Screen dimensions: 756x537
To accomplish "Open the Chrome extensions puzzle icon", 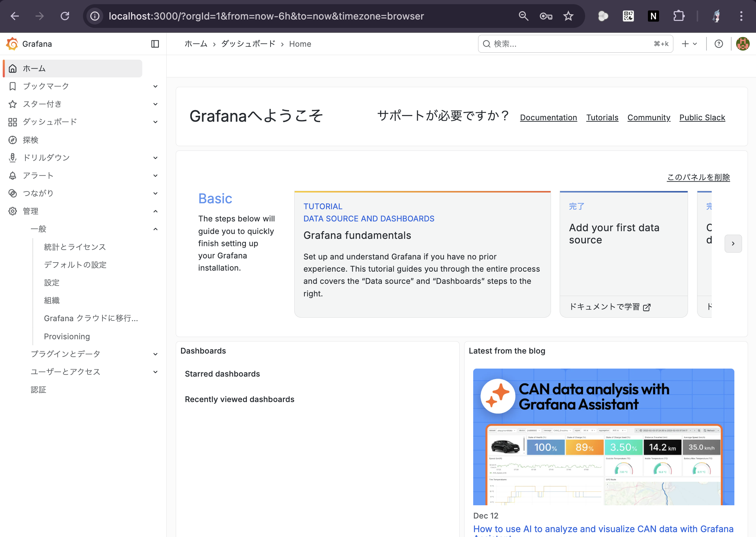I will (x=679, y=16).
